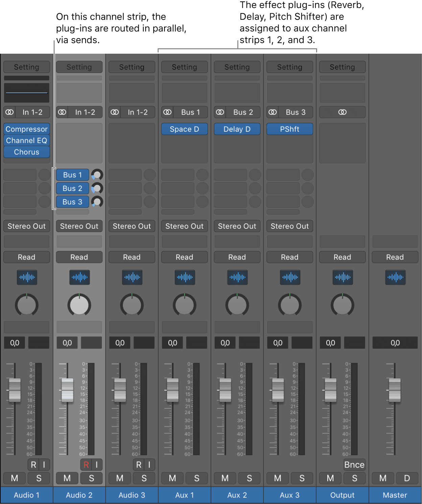Click the pan knob on Output strip
422x504 pixels.
pyautogui.click(x=343, y=305)
